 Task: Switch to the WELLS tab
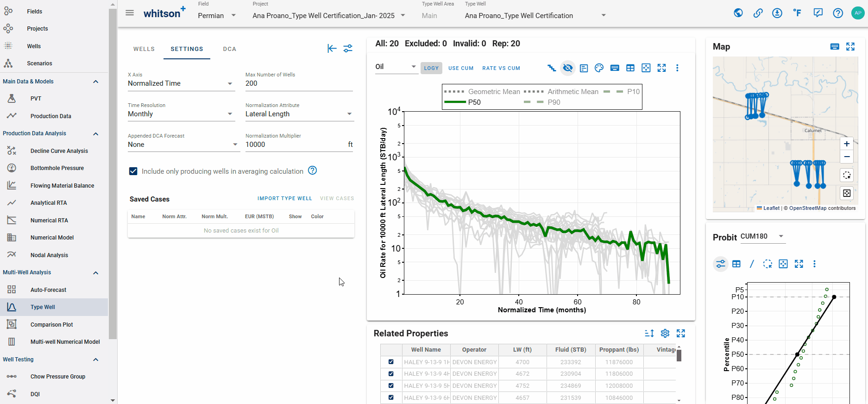(144, 49)
